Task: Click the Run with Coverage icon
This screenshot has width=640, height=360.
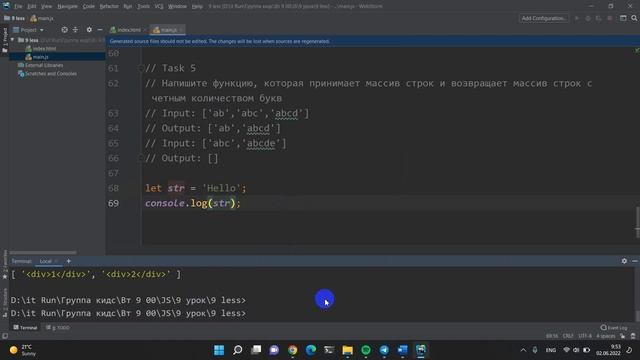Action: pos(598,18)
